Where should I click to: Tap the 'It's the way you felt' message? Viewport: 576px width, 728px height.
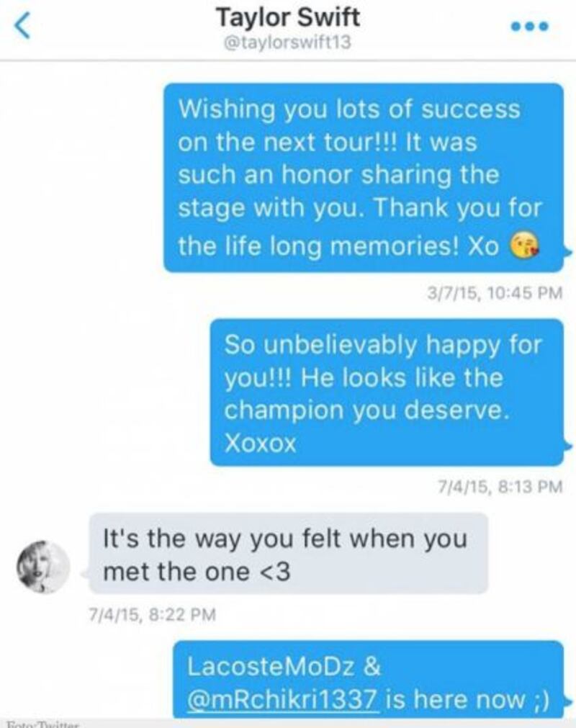pyautogui.click(x=288, y=554)
